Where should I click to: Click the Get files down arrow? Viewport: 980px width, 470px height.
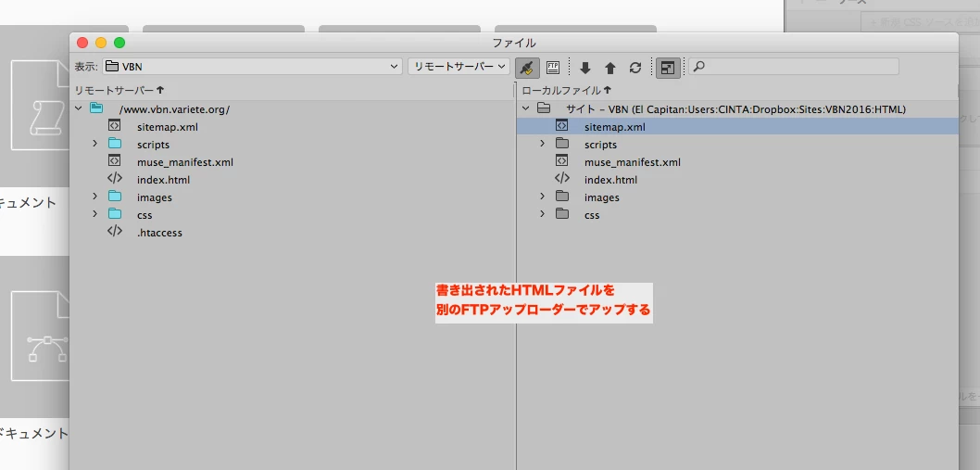pos(585,69)
